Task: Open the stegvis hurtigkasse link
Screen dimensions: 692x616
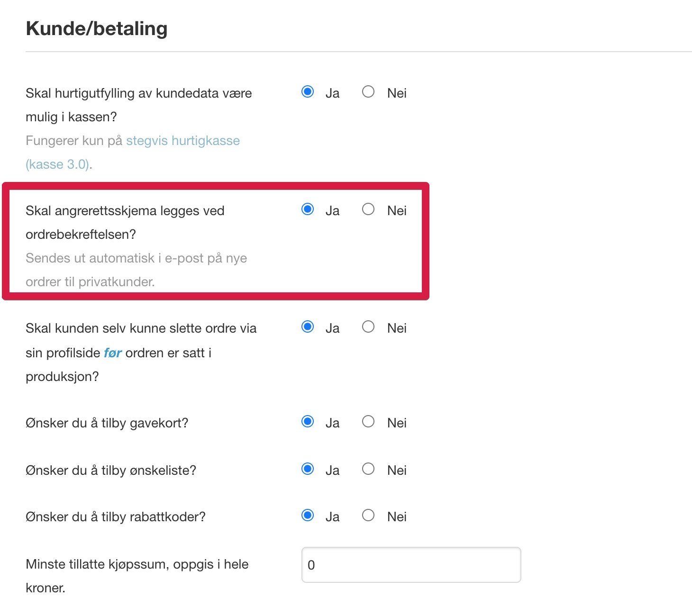Action: [183, 141]
